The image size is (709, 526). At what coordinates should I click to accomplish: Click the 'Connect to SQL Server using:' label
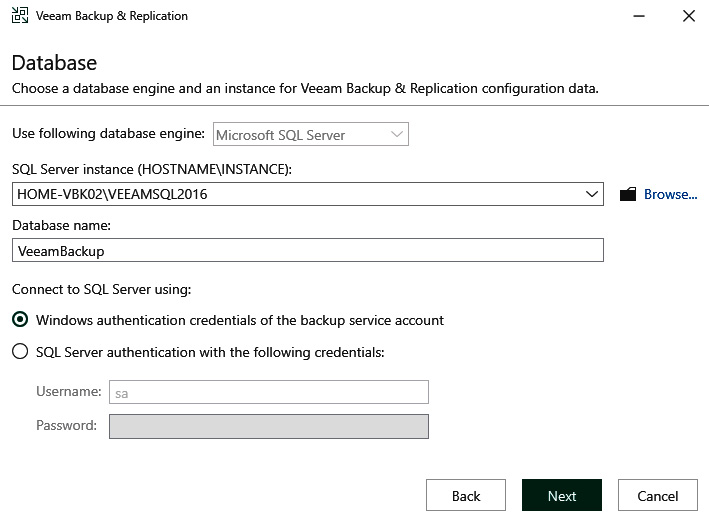tap(102, 289)
